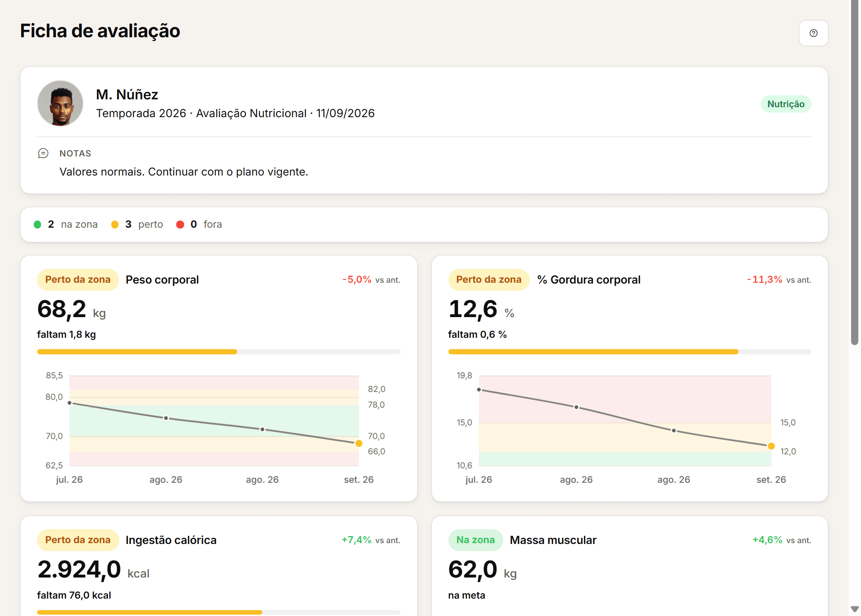Click the jul. 26 point on the weight chart
Image resolution: width=861 pixels, height=616 pixels.
coord(70,403)
